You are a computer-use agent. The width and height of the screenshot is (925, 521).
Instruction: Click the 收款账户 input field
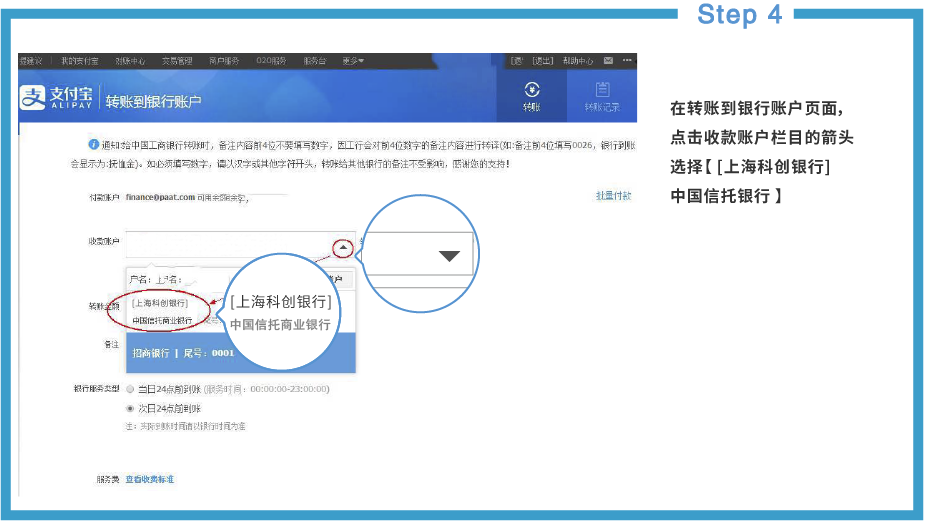click(241, 244)
